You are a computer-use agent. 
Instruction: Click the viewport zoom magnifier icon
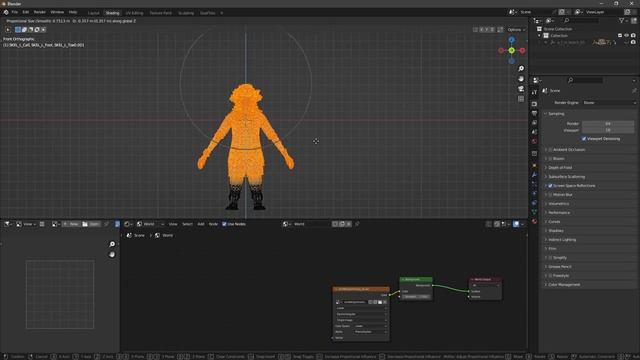click(521, 69)
